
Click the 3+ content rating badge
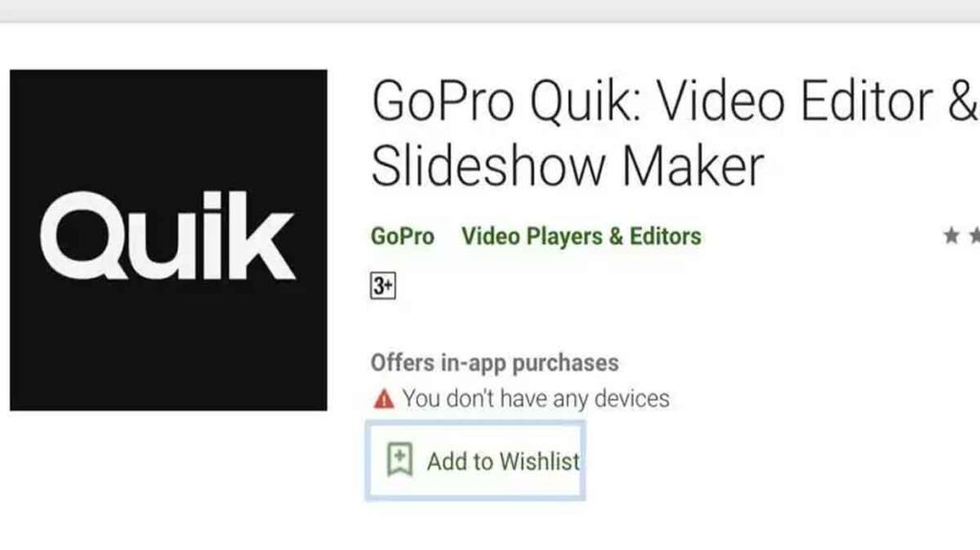[x=383, y=286]
